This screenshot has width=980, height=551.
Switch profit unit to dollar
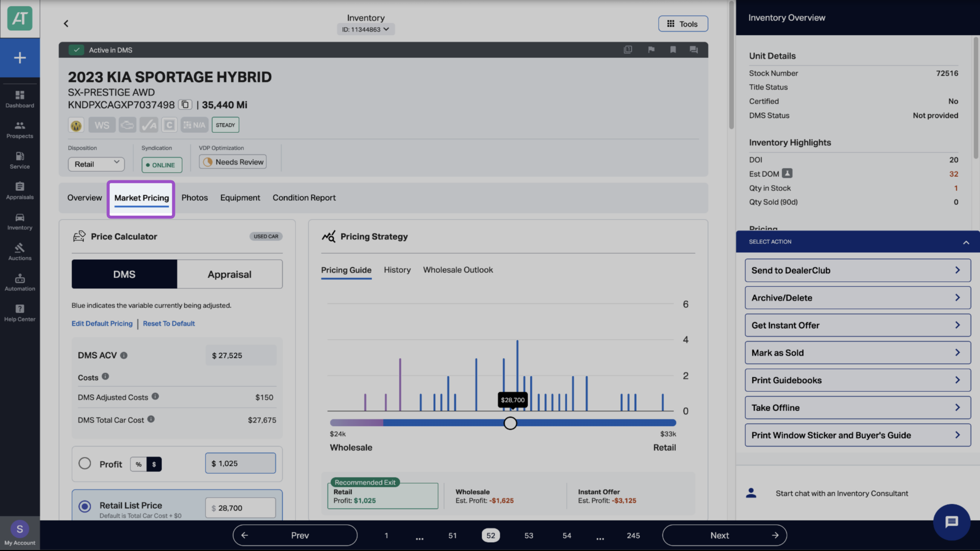tap(154, 464)
